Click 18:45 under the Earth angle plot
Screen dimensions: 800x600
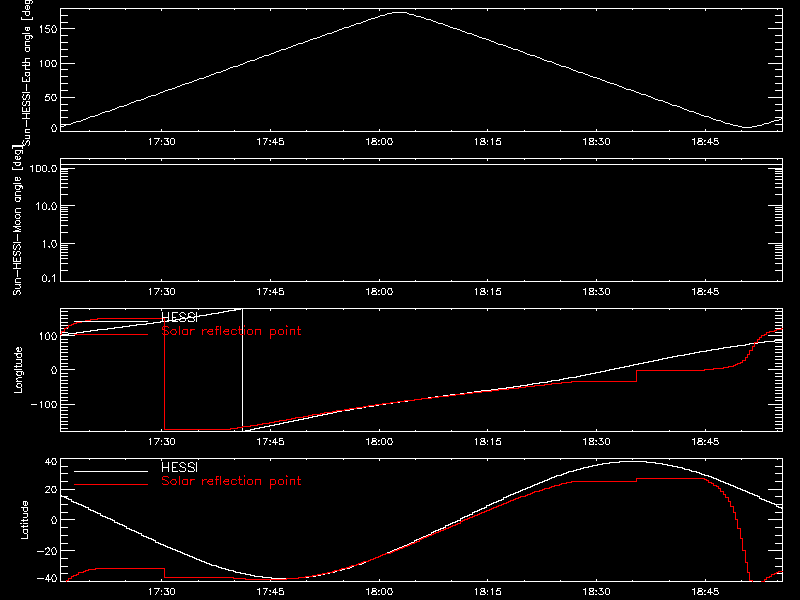pos(705,142)
